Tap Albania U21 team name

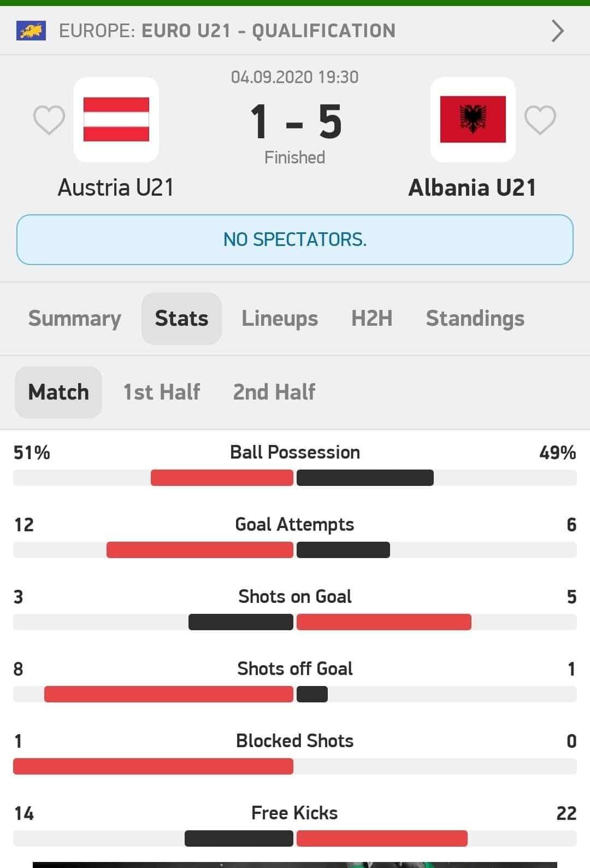[x=473, y=187]
